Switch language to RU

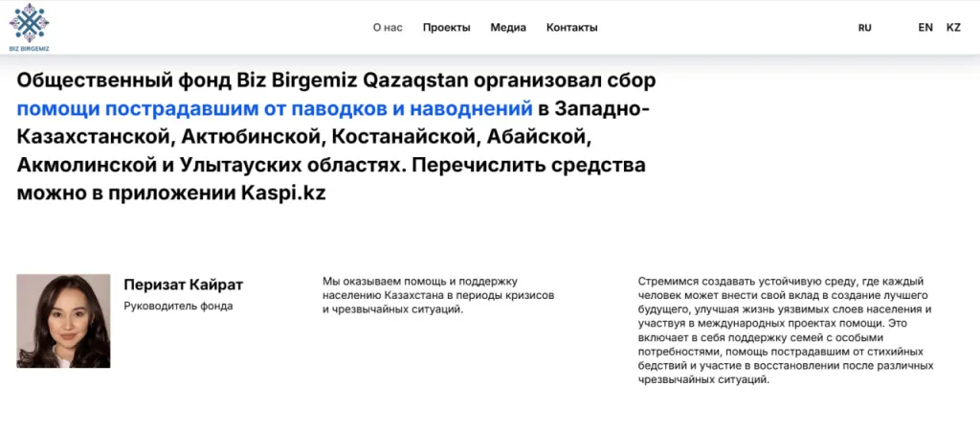click(x=865, y=28)
